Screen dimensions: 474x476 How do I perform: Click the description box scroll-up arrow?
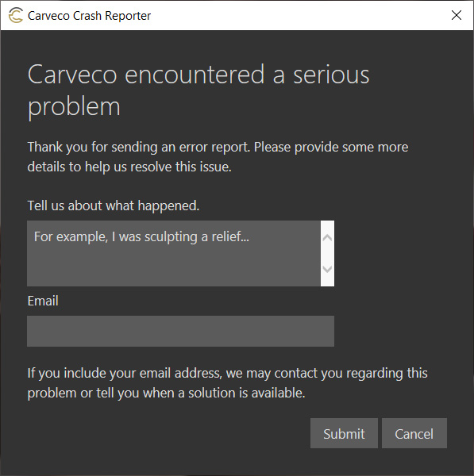click(x=327, y=238)
